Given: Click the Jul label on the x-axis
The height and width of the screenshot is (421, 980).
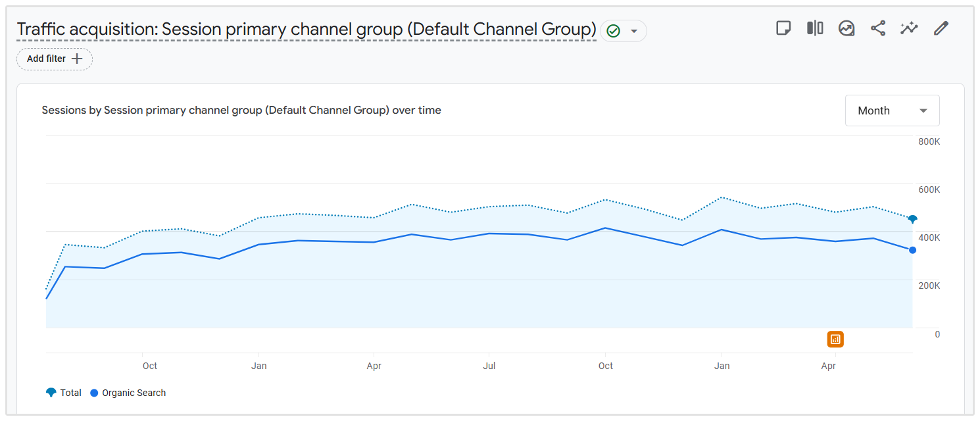Looking at the screenshot, I should point(489,366).
